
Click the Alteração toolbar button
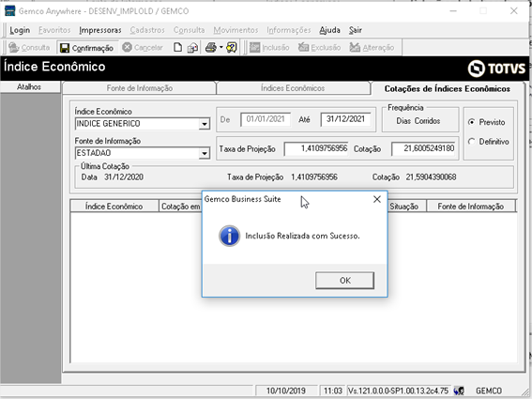click(x=372, y=48)
